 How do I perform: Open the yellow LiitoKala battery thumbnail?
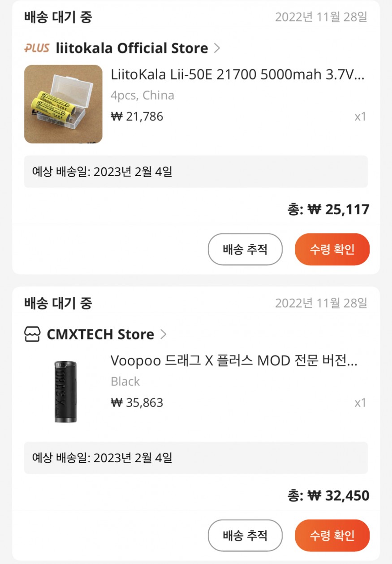63,104
